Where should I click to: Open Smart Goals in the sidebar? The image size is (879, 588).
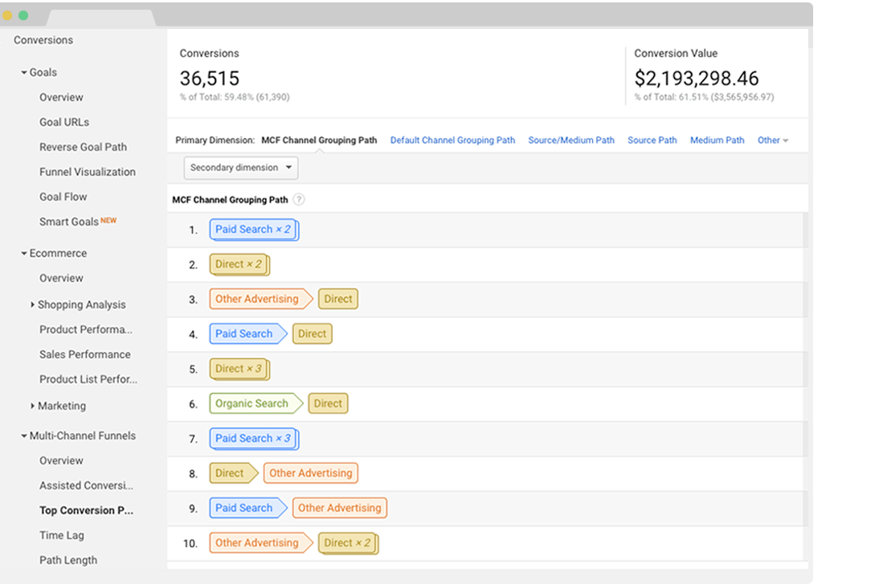pos(69,222)
